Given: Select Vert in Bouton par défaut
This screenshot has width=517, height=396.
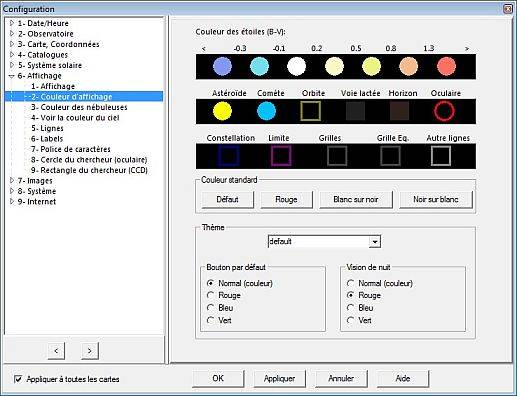Looking at the screenshot, I should (x=210, y=320).
